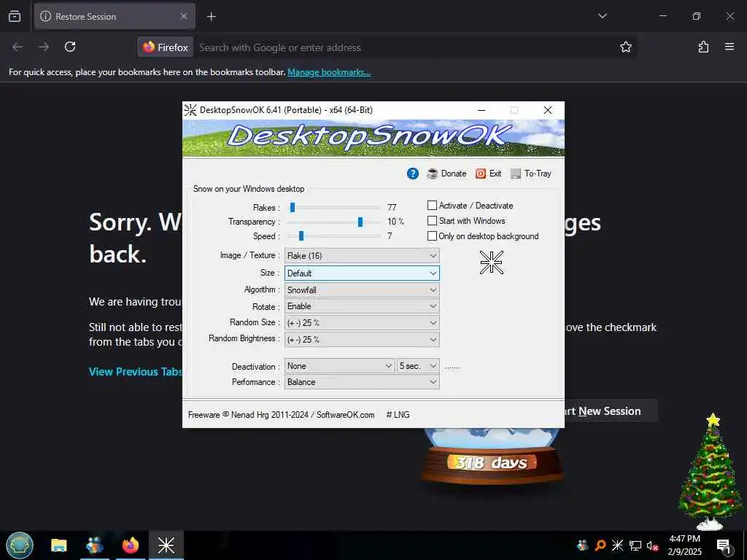747x560 pixels.
Task: Click Exit in DesktopSnowOK toolbar
Action: coord(489,174)
